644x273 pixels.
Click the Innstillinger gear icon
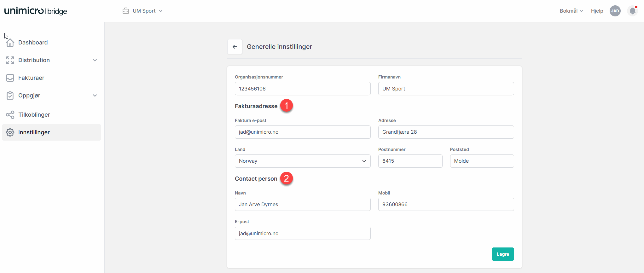10,132
